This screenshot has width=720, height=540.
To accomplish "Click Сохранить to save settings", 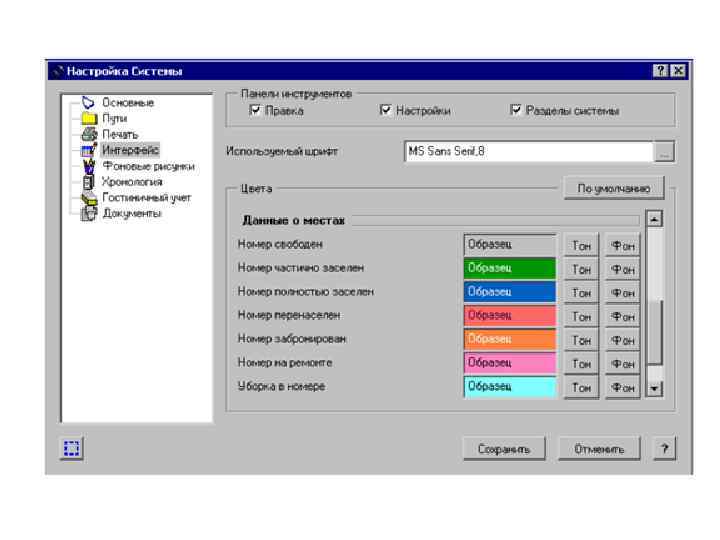I will 504,449.
